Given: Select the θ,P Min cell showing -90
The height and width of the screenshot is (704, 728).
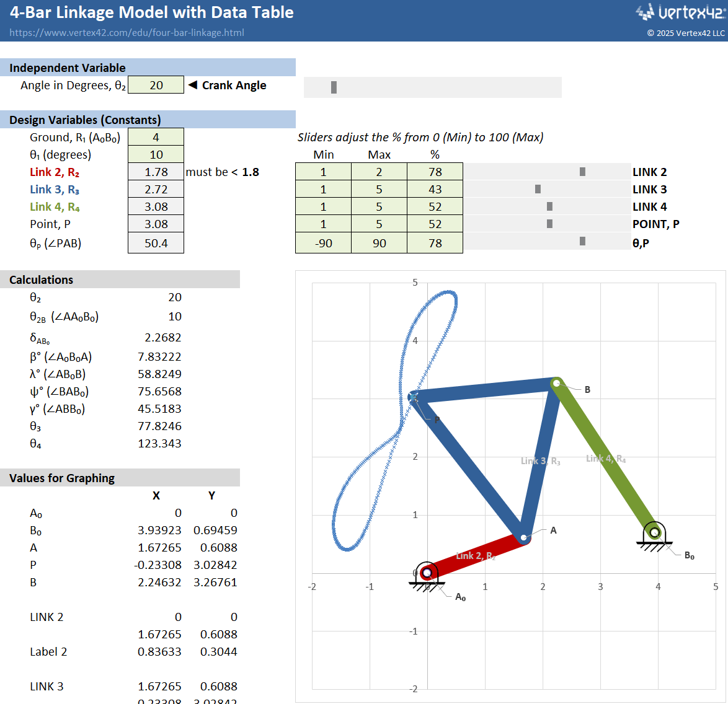Looking at the screenshot, I should [323, 243].
